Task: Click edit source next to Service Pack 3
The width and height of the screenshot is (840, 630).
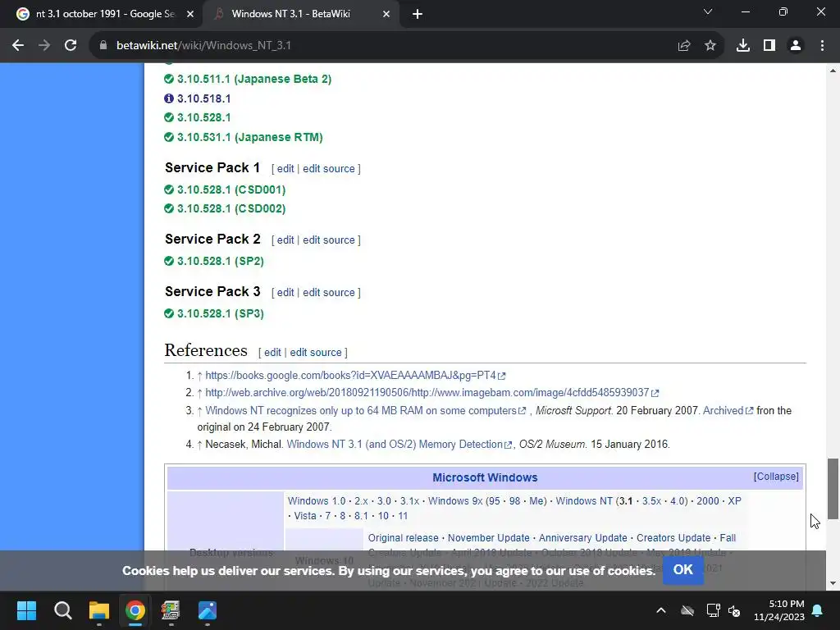Action: (328, 293)
